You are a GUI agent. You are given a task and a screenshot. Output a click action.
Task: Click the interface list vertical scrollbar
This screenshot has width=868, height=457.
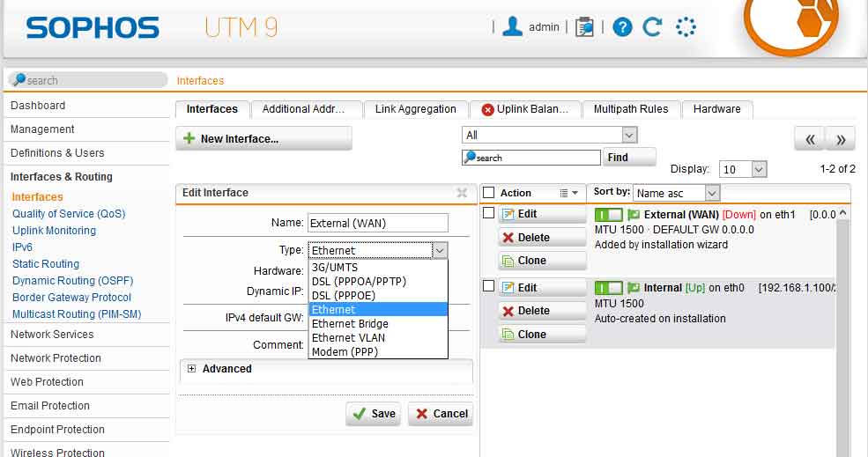pyautogui.click(x=842, y=332)
